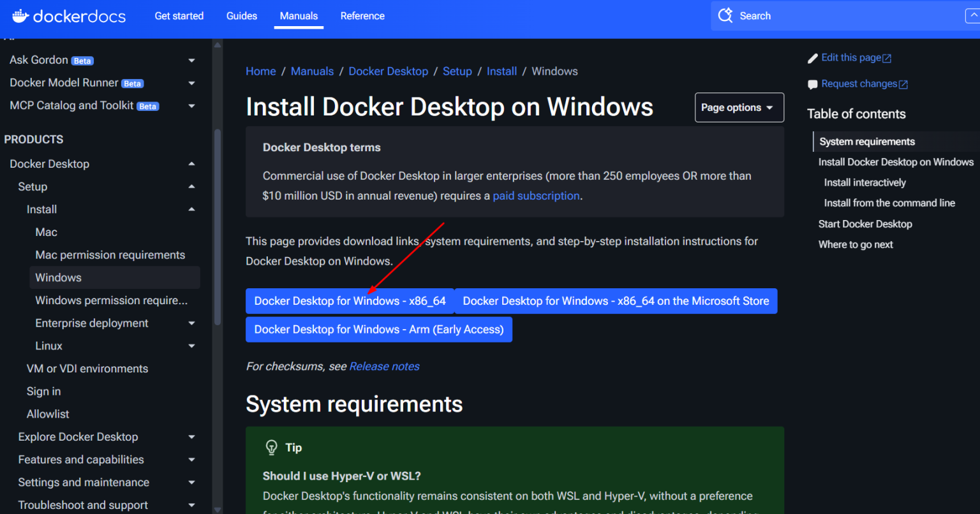This screenshot has height=514, width=980.
Task: Click the sidebar vertical scrollbar
Action: click(x=218, y=223)
